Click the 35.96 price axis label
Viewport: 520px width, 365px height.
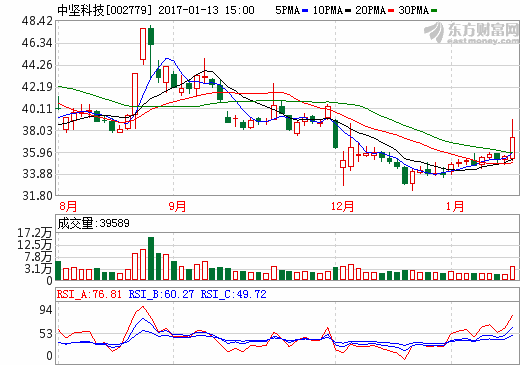pyautogui.click(x=37, y=153)
